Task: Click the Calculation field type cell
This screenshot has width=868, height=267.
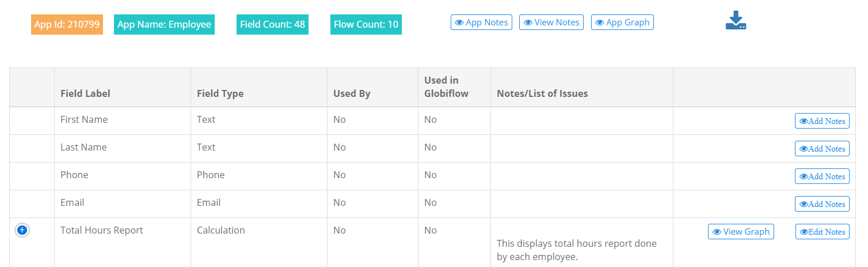Action: click(259, 242)
